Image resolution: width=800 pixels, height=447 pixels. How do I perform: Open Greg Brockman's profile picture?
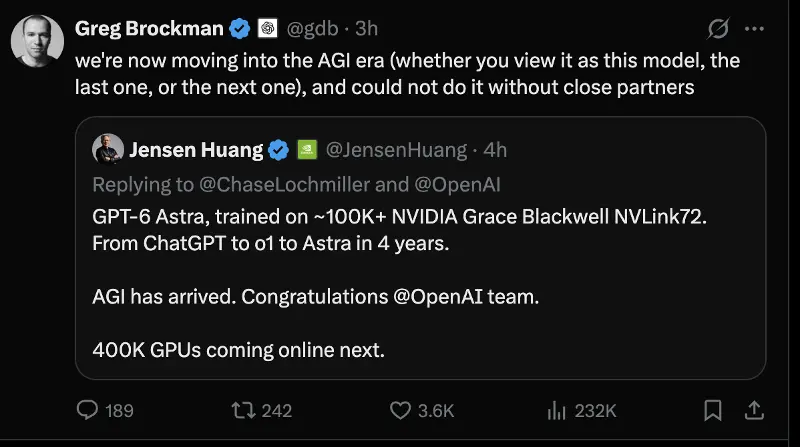coord(37,41)
